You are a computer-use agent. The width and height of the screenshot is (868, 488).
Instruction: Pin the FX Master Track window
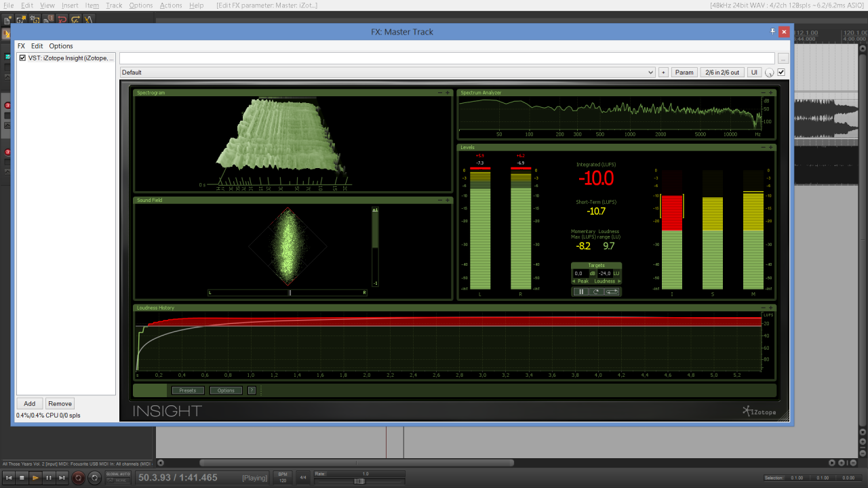coord(772,31)
